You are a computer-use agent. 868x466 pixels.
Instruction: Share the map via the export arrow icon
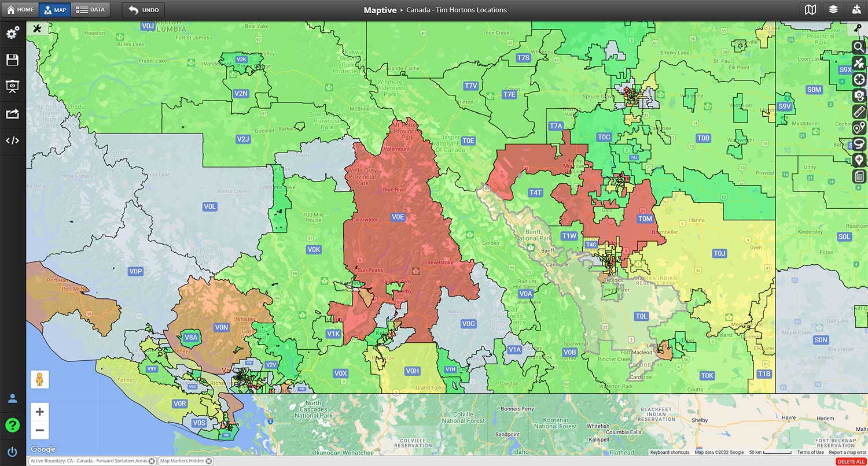(13, 113)
